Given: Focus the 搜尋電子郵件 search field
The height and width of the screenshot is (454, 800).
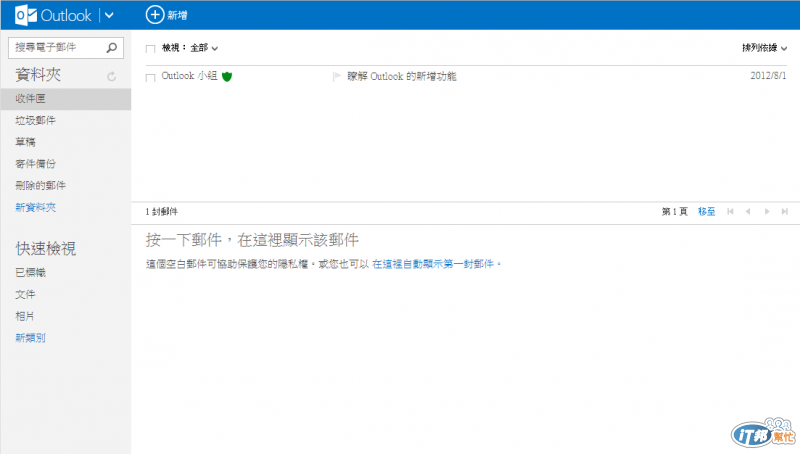Looking at the screenshot, I should click(x=66, y=47).
